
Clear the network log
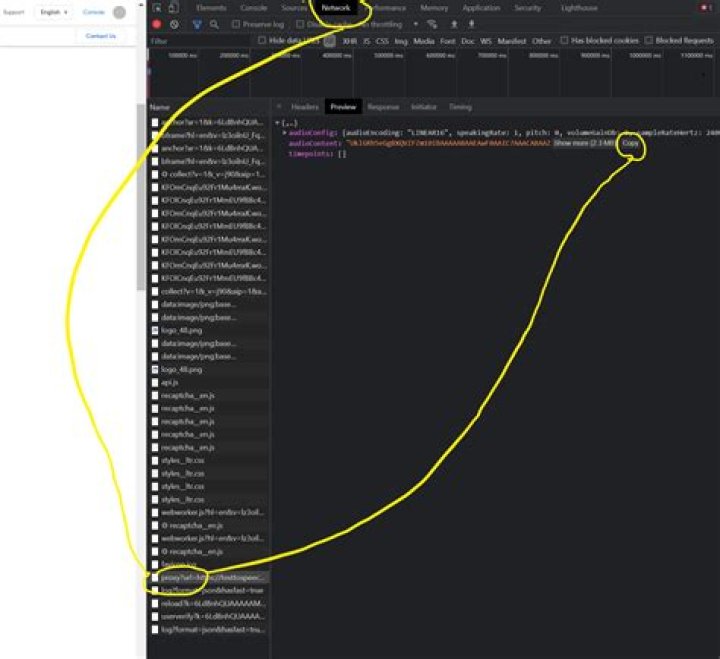point(174,24)
